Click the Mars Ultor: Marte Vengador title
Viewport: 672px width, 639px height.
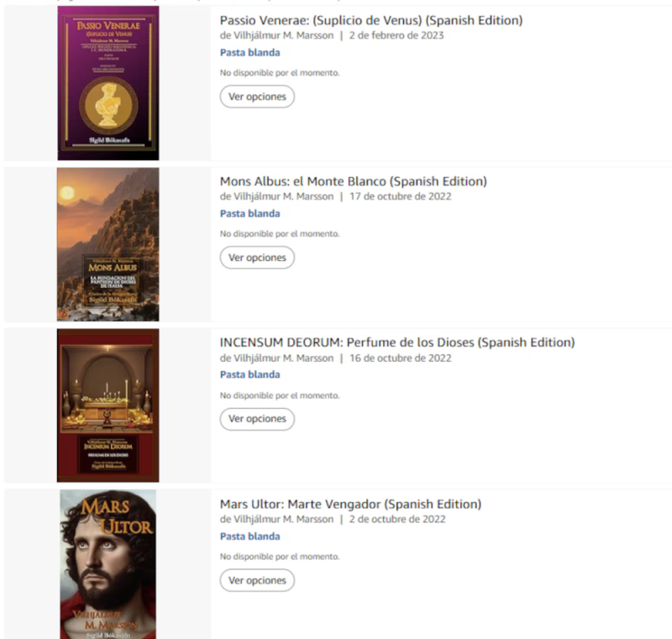coord(350,504)
